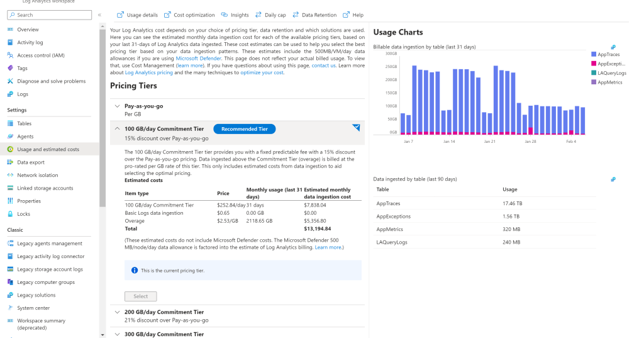Follow the Microsoft Defender link

tap(198, 59)
